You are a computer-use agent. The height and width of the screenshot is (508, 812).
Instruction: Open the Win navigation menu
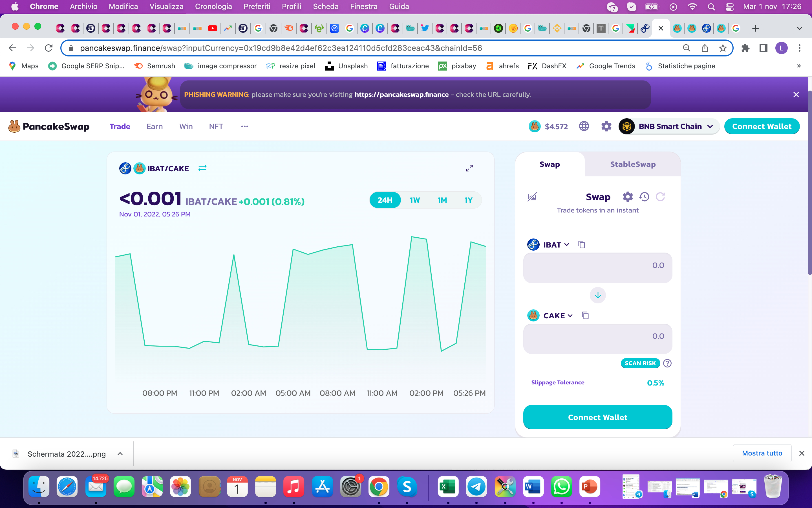[x=186, y=126]
